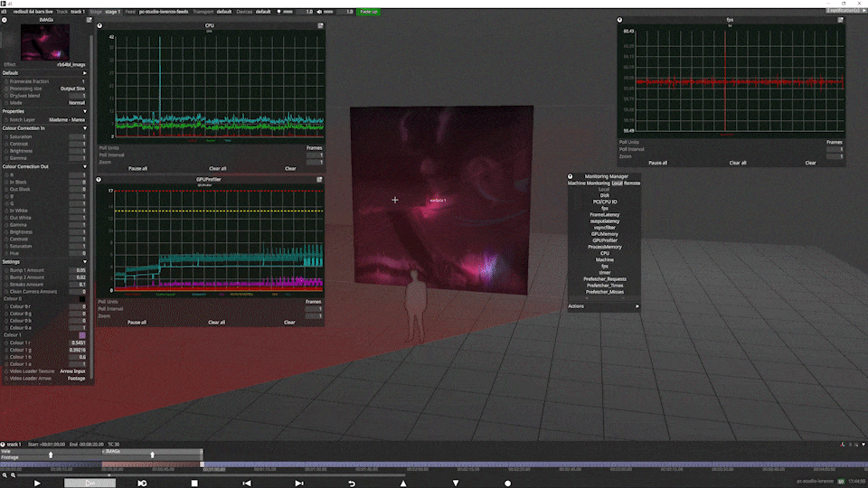
Task: Click the down triangle transport icon
Action: [x=456, y=483]
